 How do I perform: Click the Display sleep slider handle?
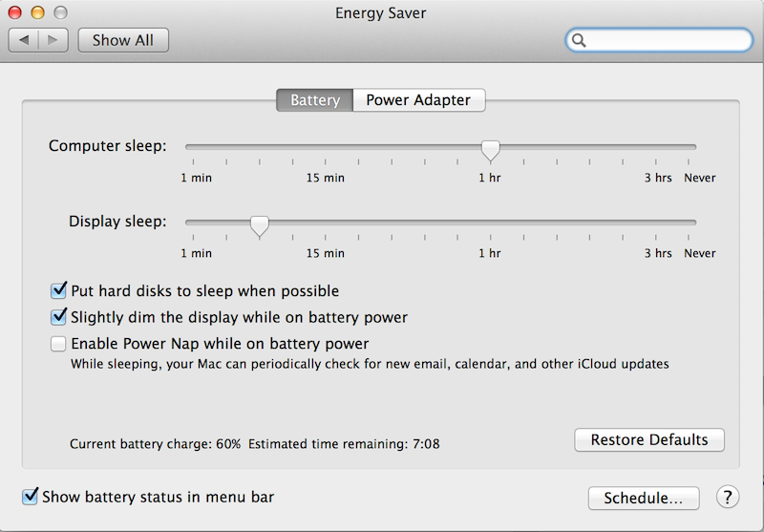coord(259,224)
